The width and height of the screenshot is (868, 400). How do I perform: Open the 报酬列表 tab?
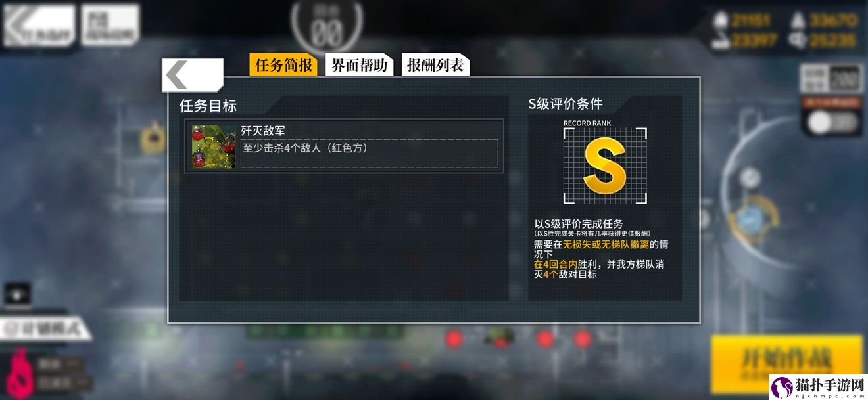pyautogui.click(x=435, y=65)
